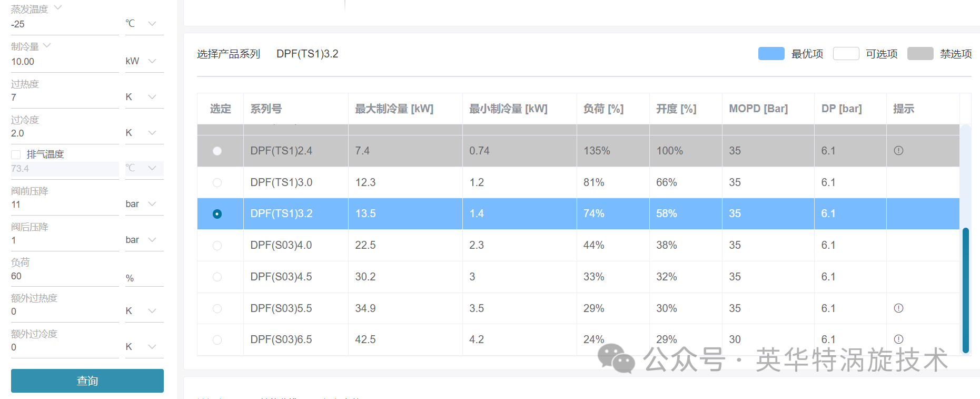The width and height of the screenshot is (980, 399).
Task: Open the info hint for DPF(S03)5.5
Action: (898, 308)
